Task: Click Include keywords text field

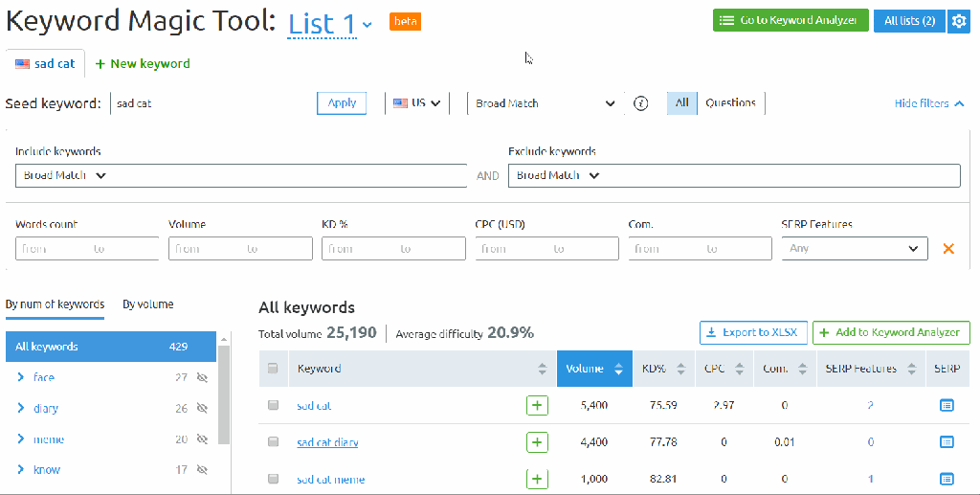Action: [x=287, y=175]
